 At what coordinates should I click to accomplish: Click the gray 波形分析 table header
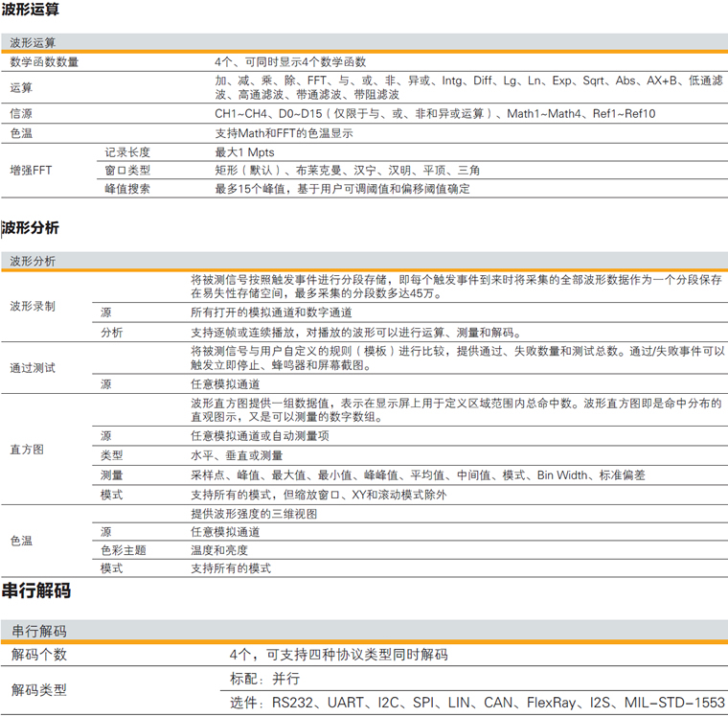(364, 261)
